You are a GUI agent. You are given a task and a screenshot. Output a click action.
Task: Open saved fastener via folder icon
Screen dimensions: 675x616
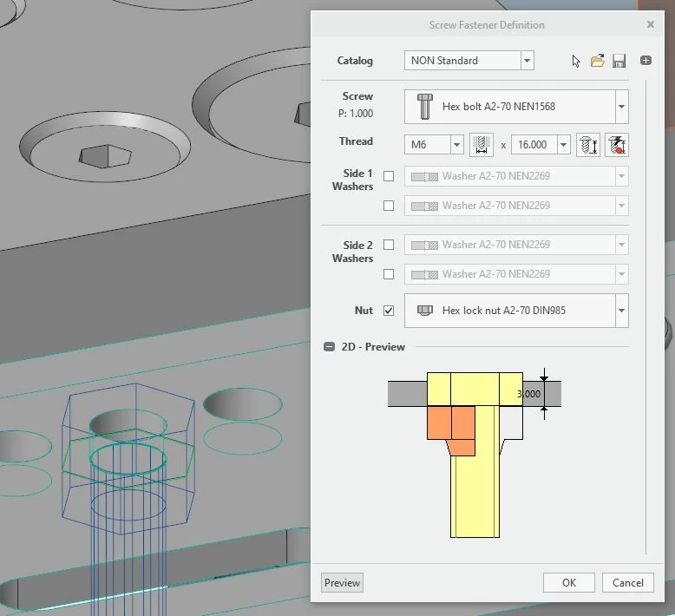coord(598,61)
